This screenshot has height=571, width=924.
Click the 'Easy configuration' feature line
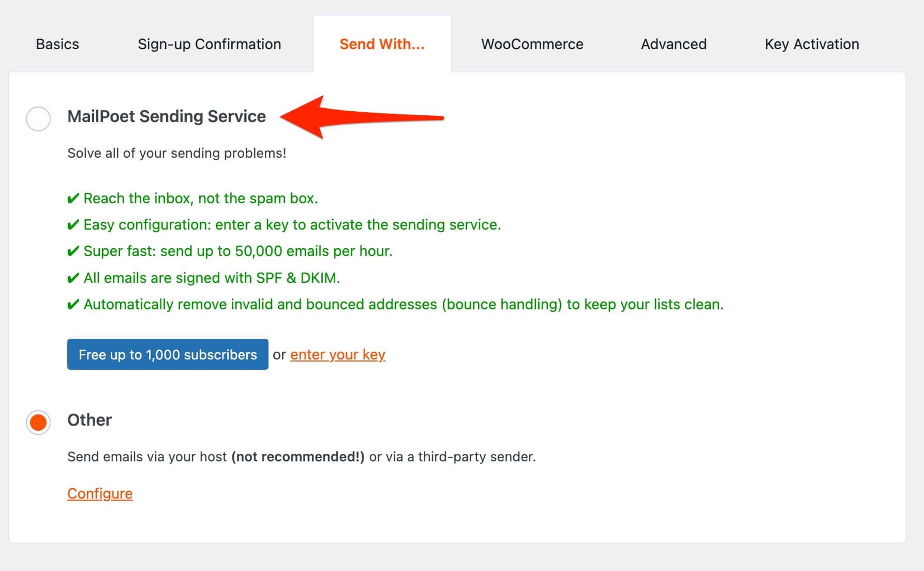coord(284,224)
